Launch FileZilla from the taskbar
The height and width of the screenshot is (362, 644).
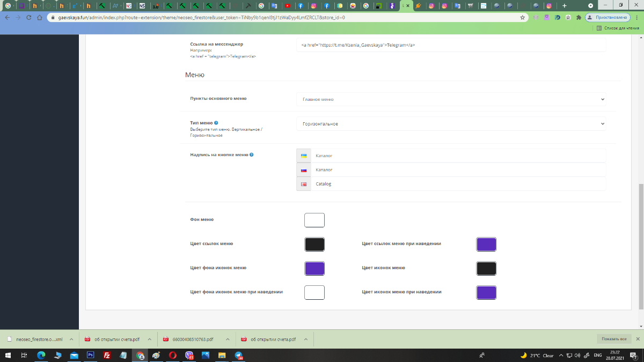pos(107,355)
